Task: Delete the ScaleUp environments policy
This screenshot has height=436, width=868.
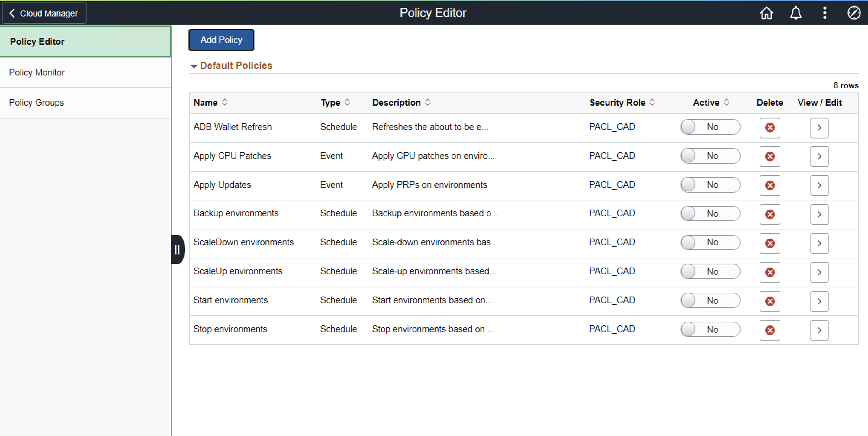Action: (x=770, y=272)
